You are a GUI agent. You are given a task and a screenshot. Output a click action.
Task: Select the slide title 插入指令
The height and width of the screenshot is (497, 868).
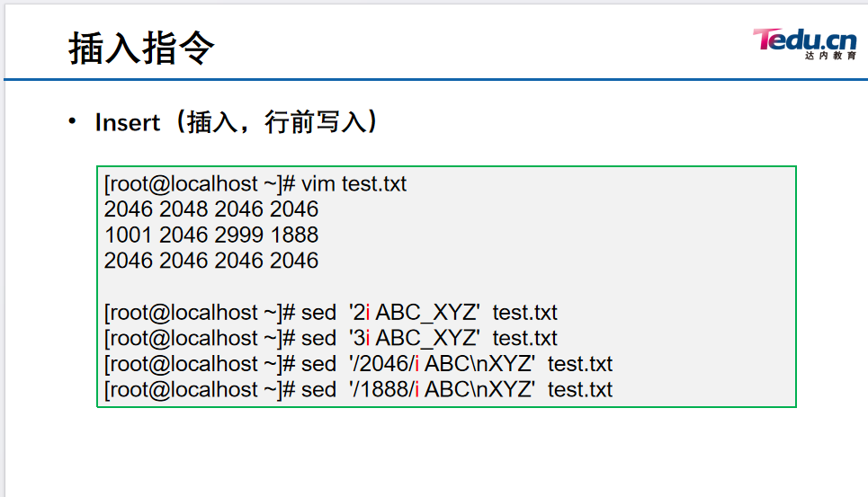[142, 49]
